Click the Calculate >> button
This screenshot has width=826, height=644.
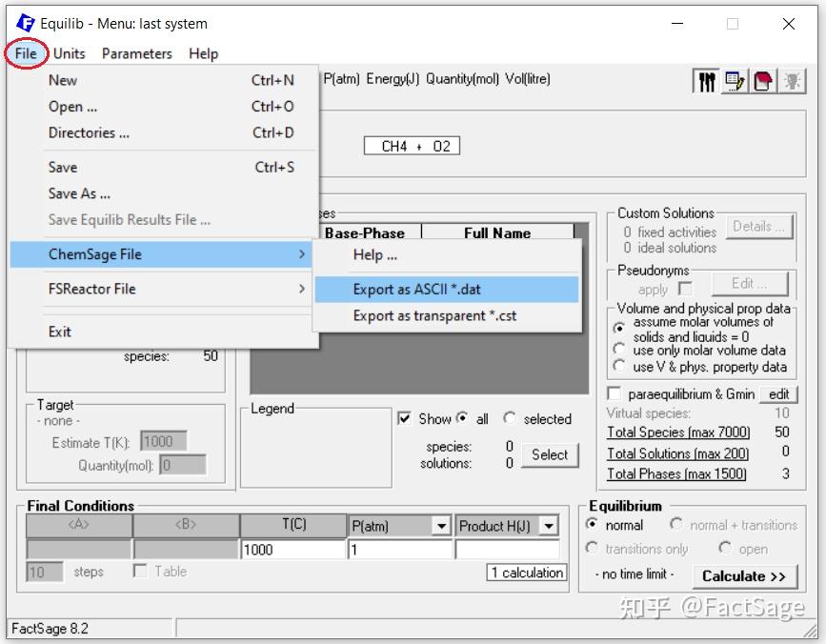coord(745,576)
